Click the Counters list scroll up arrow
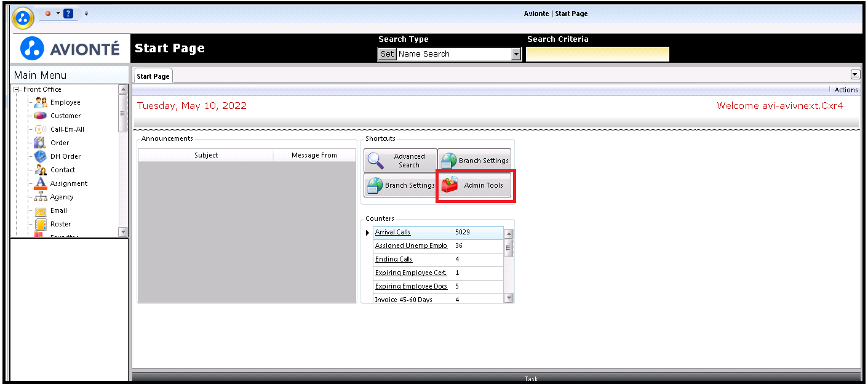The width and height of the screenshot is (868, 387). tap(509, 234)
